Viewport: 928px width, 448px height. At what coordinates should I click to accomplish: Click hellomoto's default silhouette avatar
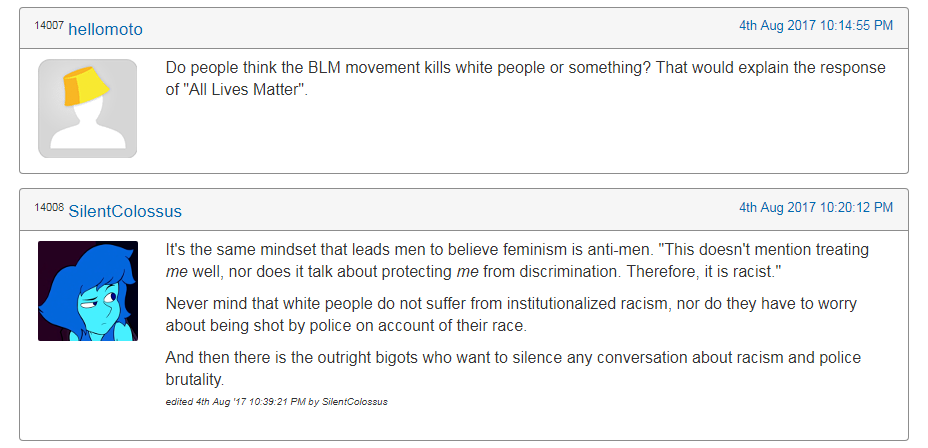click(x=88, y=108)
